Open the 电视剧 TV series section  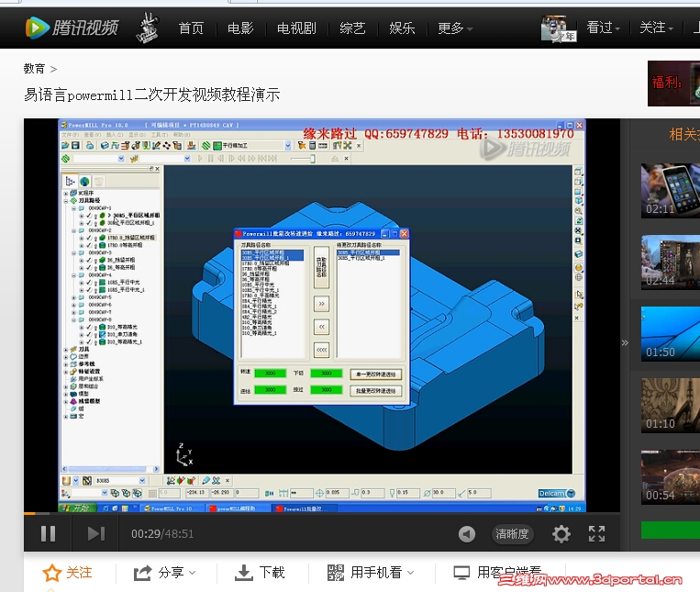[296, 28]
